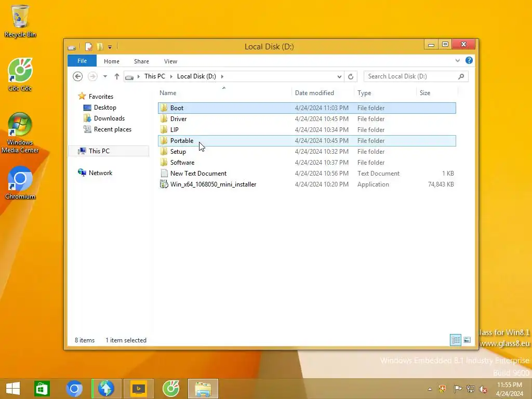Click File Explorer icon on the taskbar
The image size is (532, 399).
[203, 389]
